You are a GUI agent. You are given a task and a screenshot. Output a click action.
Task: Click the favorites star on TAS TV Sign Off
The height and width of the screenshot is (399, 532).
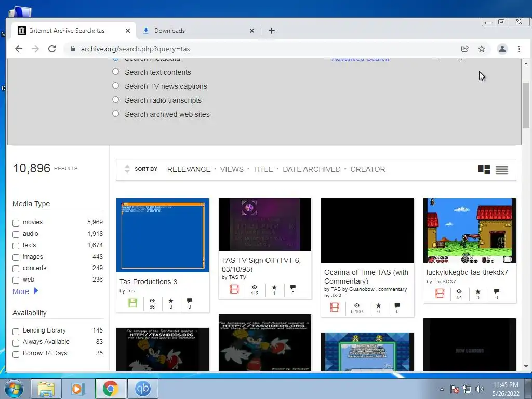point(274,287)
